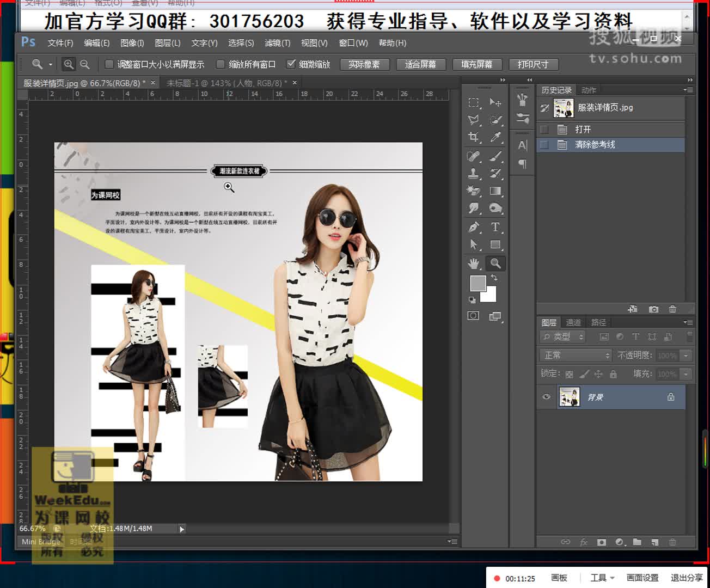Create a new layer group
Screen dimensions: 710x588
pyautogui.click(x=637, y=542)
